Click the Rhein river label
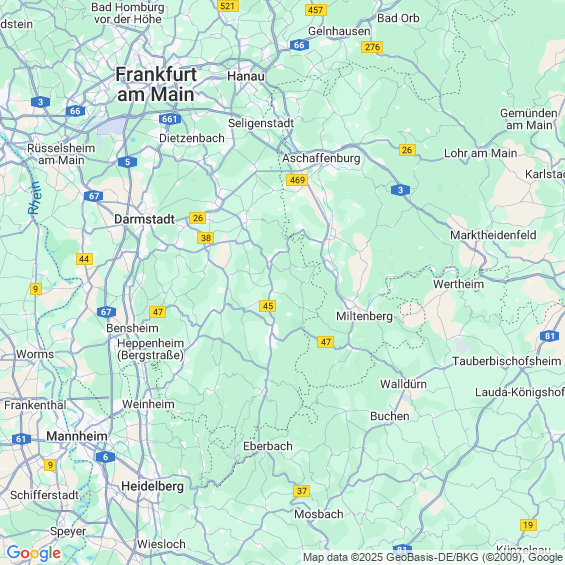The height and width of the screenshot is (565, 565). pos(35,198)
